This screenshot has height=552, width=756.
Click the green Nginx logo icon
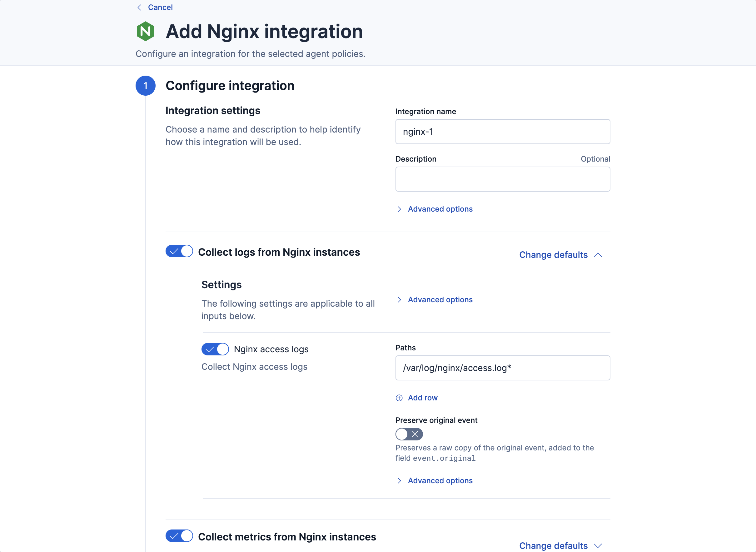[x=145, y=31]
